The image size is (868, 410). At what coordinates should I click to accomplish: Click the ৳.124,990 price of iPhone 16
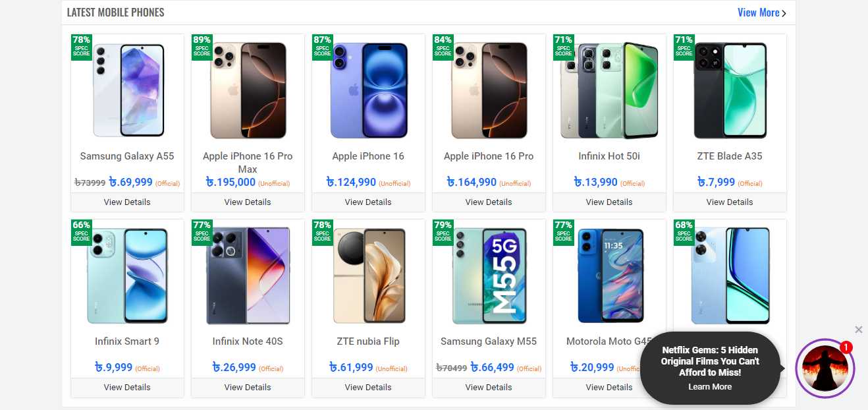click(351, 182)
